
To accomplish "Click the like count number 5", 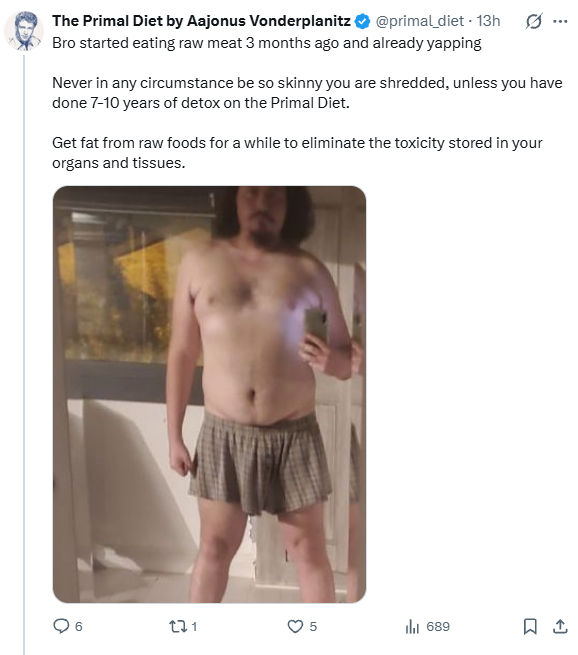I will [313, 627].
